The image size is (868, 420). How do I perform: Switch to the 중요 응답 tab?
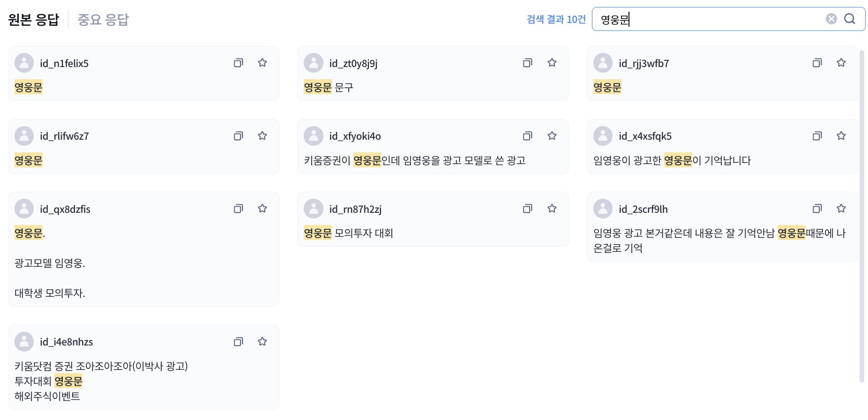coord(103,20)
